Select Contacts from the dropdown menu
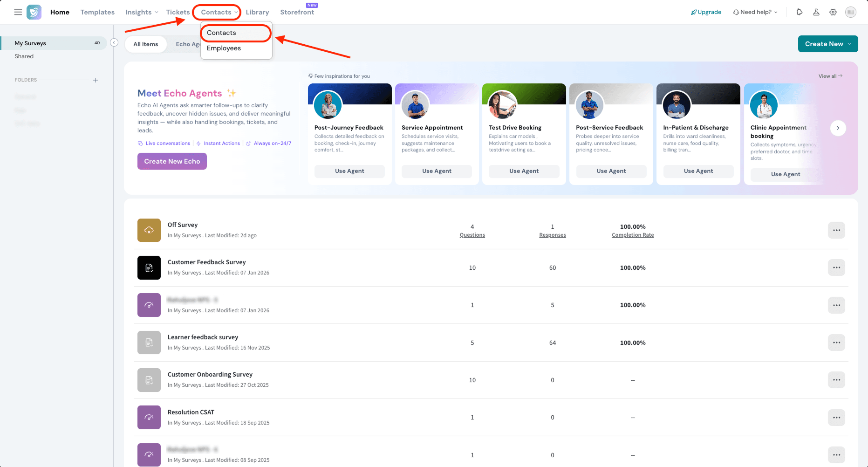The width and height of the screenshot is (868, 467). [222, 33]
